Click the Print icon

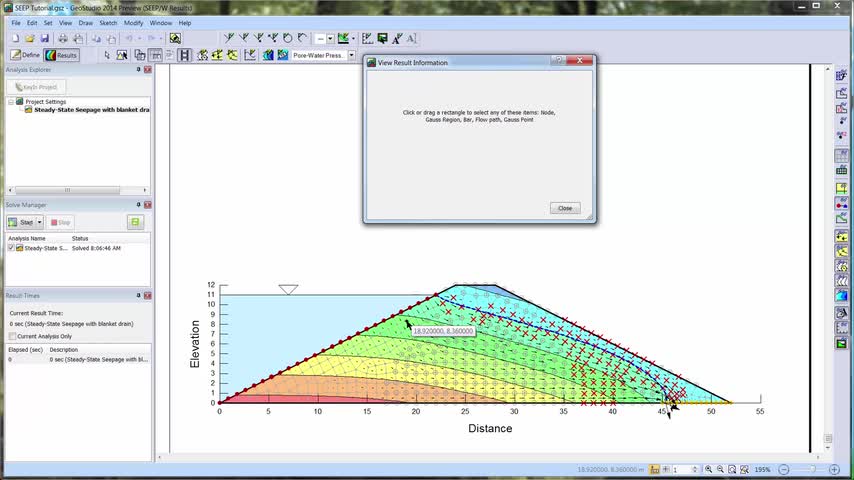[x=63, y=39]
